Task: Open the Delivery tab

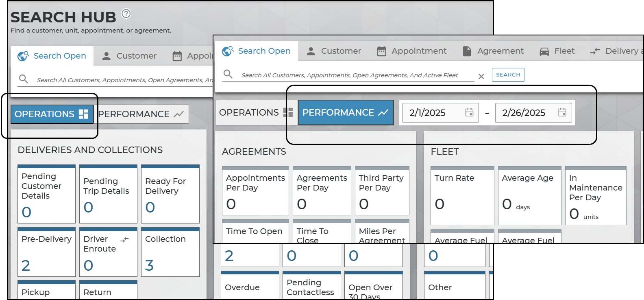Action: (616, 51)
